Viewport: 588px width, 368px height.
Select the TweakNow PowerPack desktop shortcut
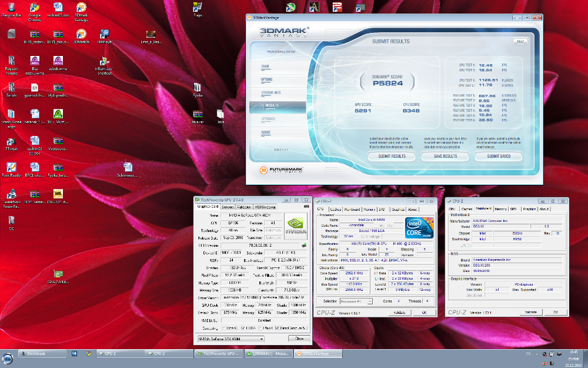point(11,198)
